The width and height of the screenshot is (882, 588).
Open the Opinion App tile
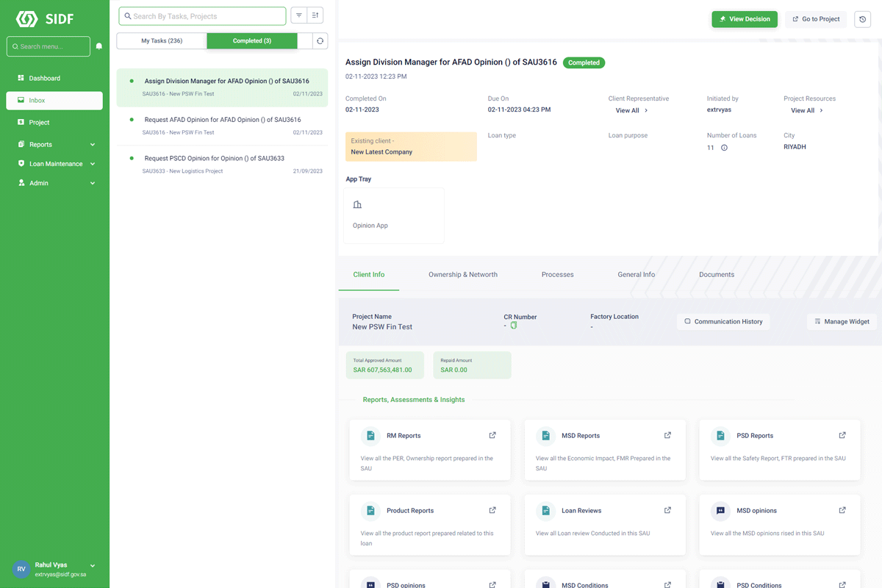pyautogui.click(x=393, y=215)
